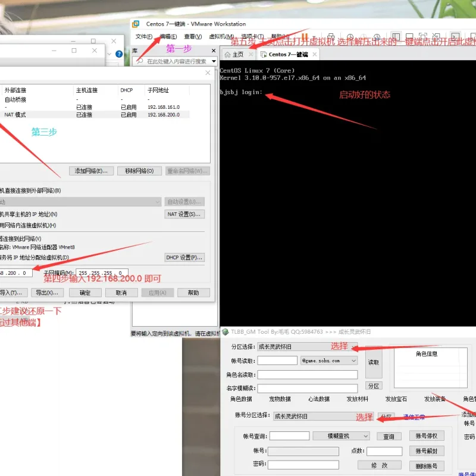The width and height of the screenshot is (476, 476).
Task: Click the subnet IP field ending .200.0
Action: pos(16,273)
